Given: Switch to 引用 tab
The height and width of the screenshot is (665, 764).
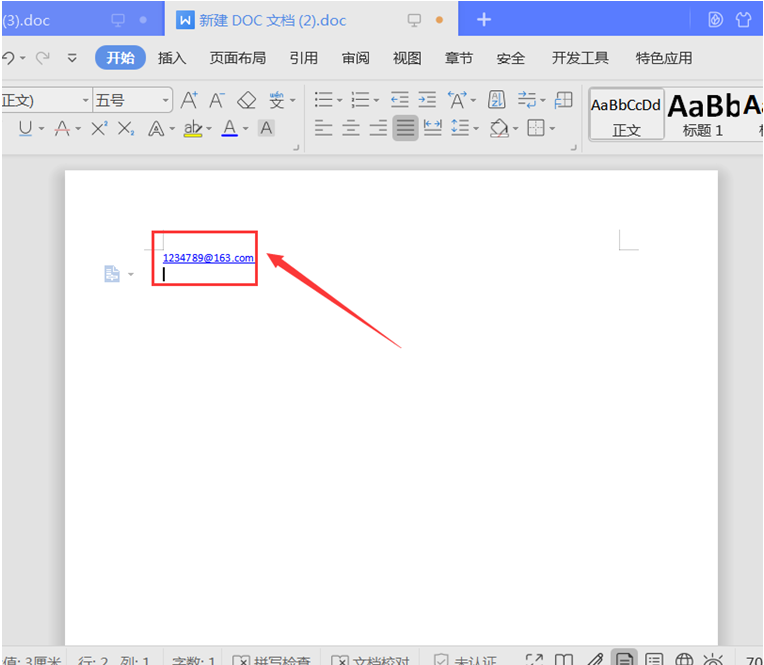Looking at the screenshot, I should click(304, 58).
